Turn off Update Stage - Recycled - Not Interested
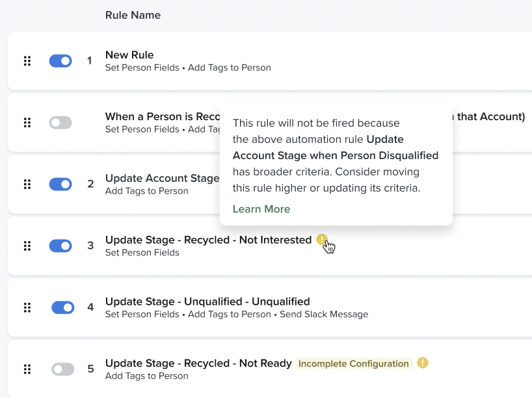This screenshot has width=532, height=397. pos(60,246)
